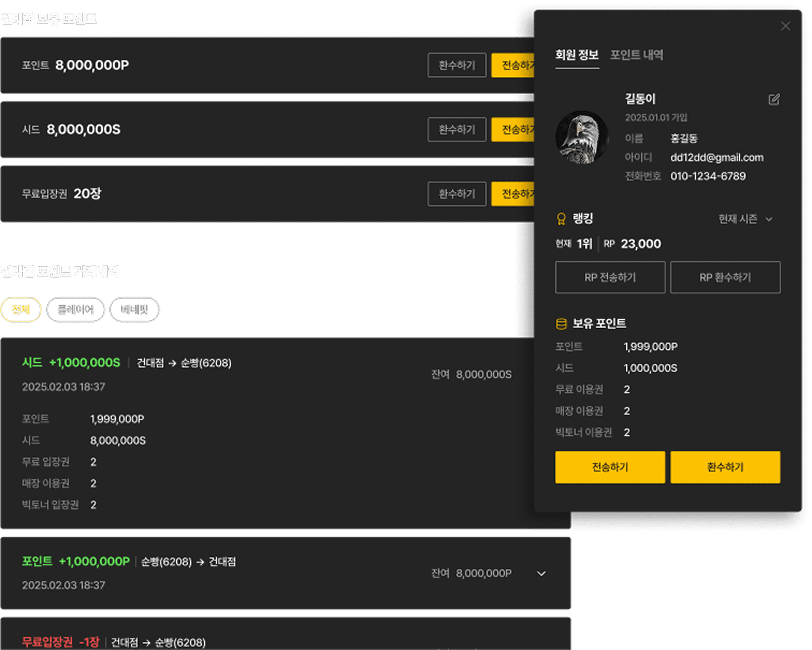
Task: Click 환수하기 in the 포인트 8,000,000P row
Action: (457, 65)
